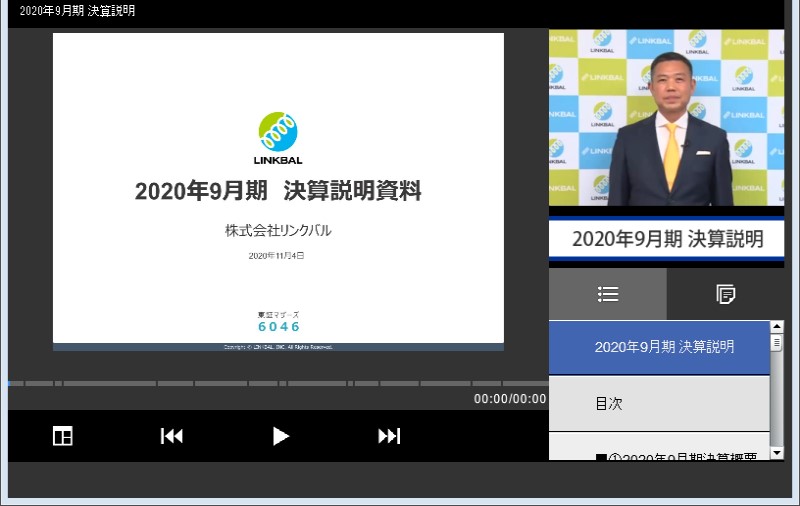Start playback with the play button
This screenshot has width=800, height=506.
pyautogui.click(x=281, y=436)
